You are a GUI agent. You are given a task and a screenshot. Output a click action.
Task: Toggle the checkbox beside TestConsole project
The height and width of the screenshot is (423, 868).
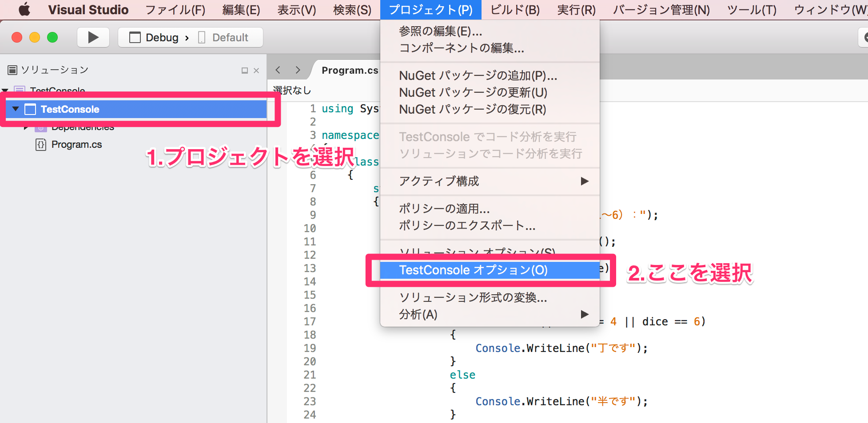[x=30, y=109]
